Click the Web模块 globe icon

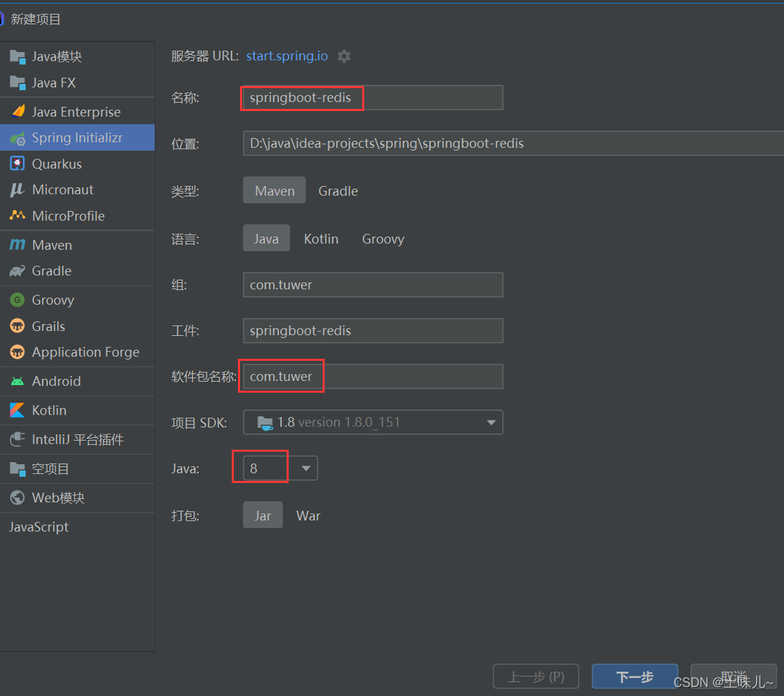coord(17,498)
